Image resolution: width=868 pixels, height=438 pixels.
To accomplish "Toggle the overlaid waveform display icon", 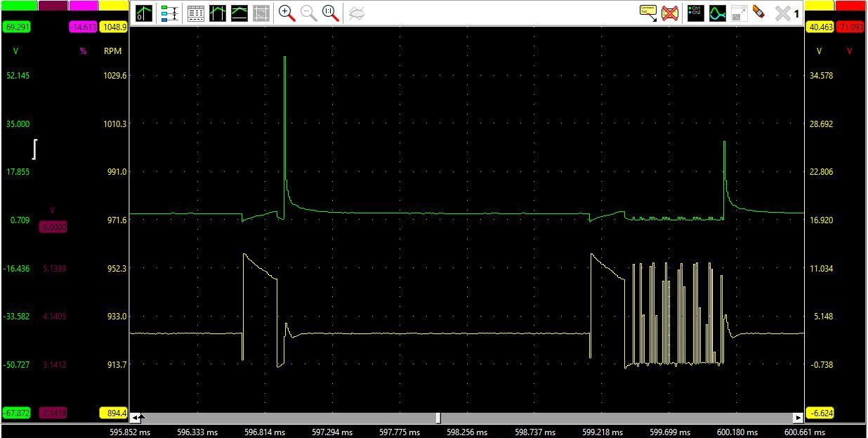I will tap(717, 13).
